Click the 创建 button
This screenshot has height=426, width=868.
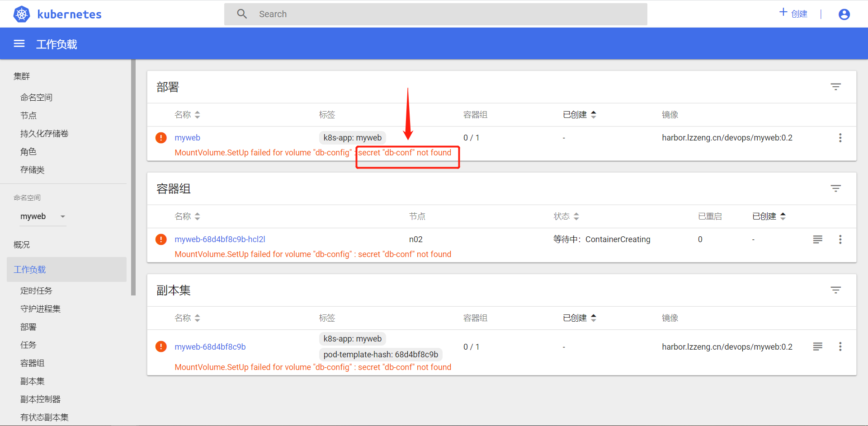pos(793,14)
